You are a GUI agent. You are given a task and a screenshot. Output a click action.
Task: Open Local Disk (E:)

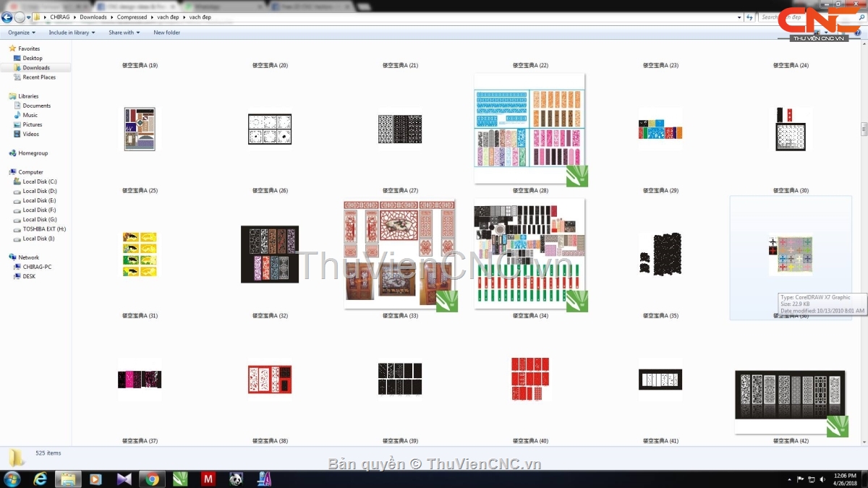tap(35, 200)
